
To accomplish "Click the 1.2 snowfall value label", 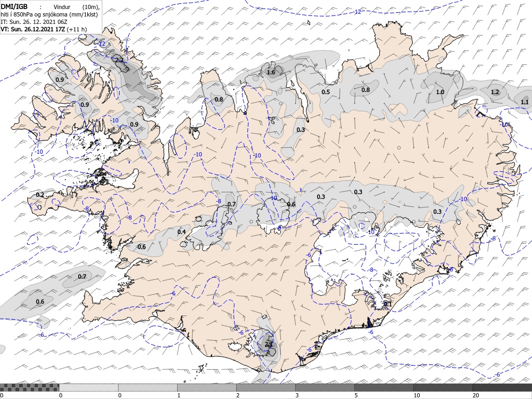I will (x=495, y=92).
